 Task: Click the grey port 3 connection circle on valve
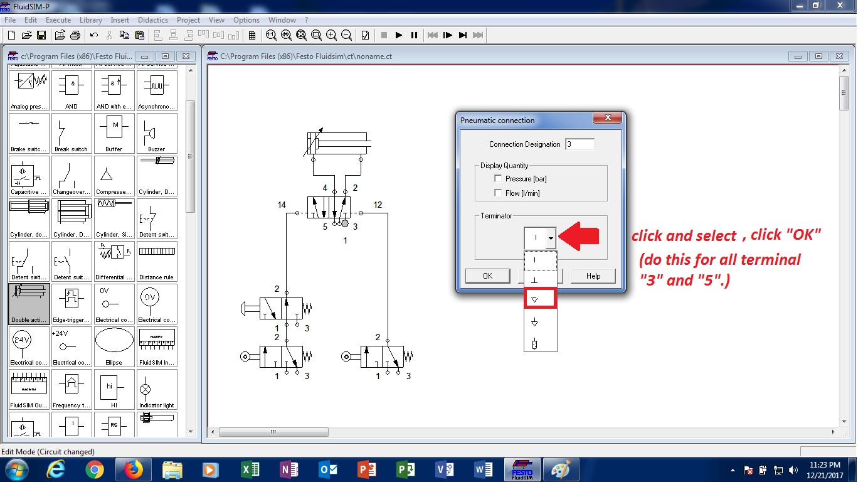(344, 223)
